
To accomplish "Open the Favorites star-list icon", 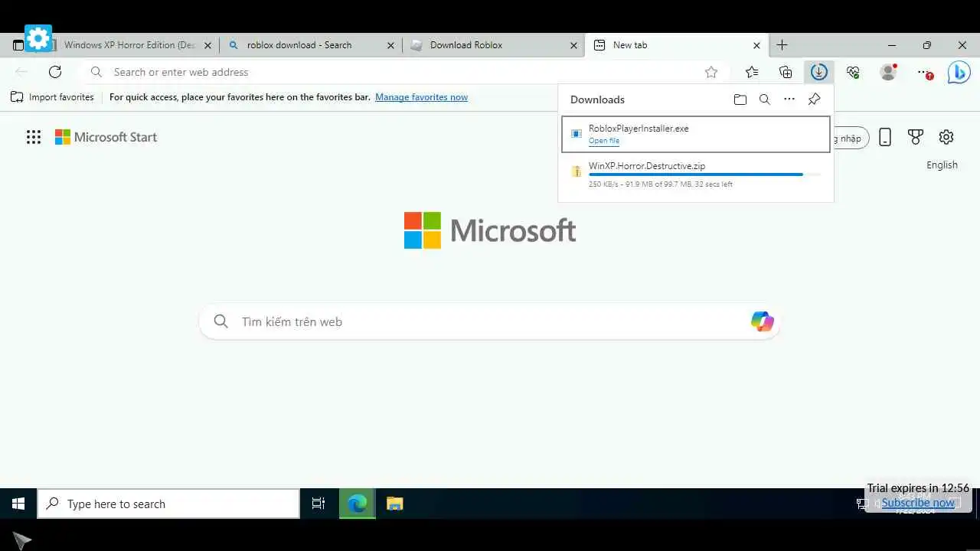I will pos(752,72).
